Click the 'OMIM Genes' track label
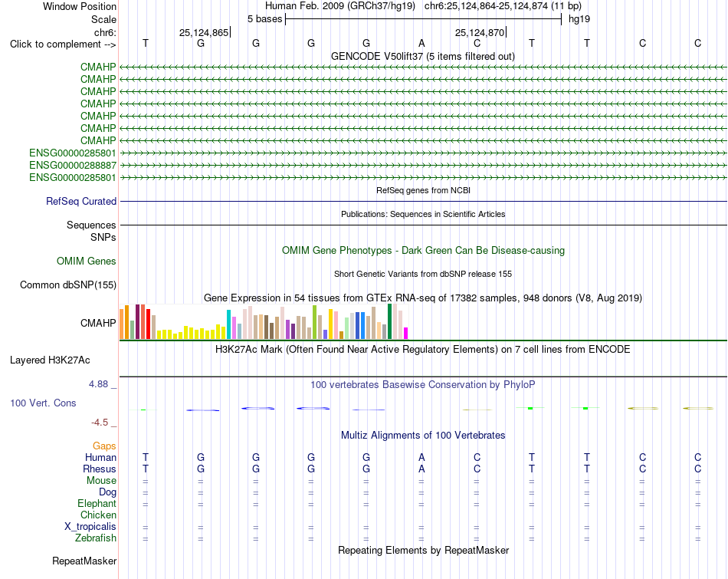Viewport: 728px width, 579px height. pyautogui.click(x=87, y=262)
